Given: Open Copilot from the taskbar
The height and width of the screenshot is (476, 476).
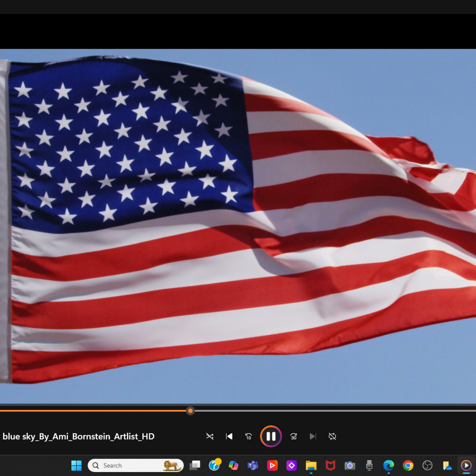Looking at the screenshot, I should point(233,465).
